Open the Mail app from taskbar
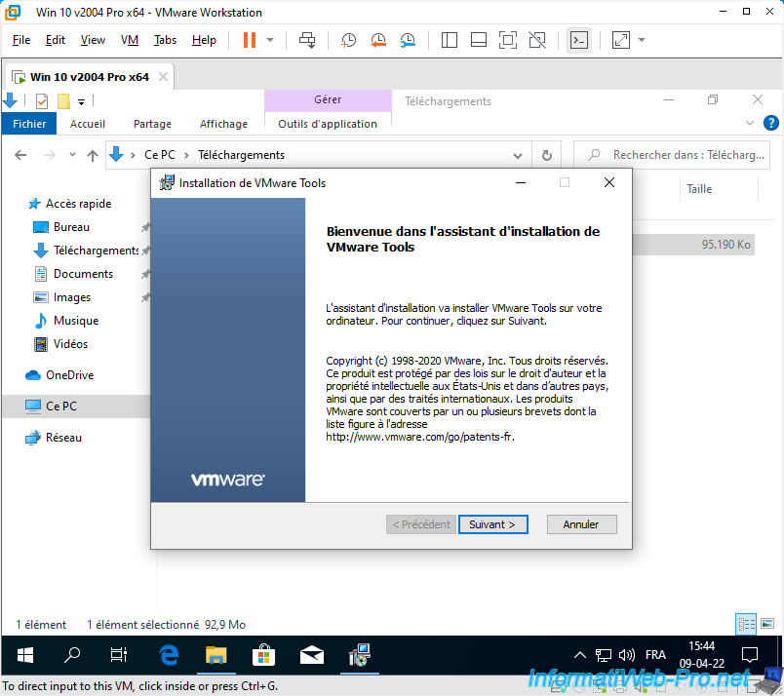The width and height of the screenshot is (784, 696). [311, 655]
